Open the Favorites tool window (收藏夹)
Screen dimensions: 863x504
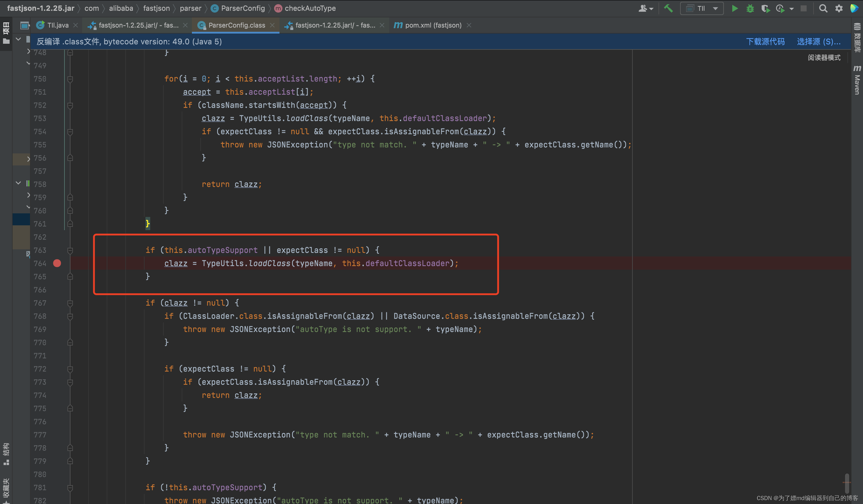point(6,491)
